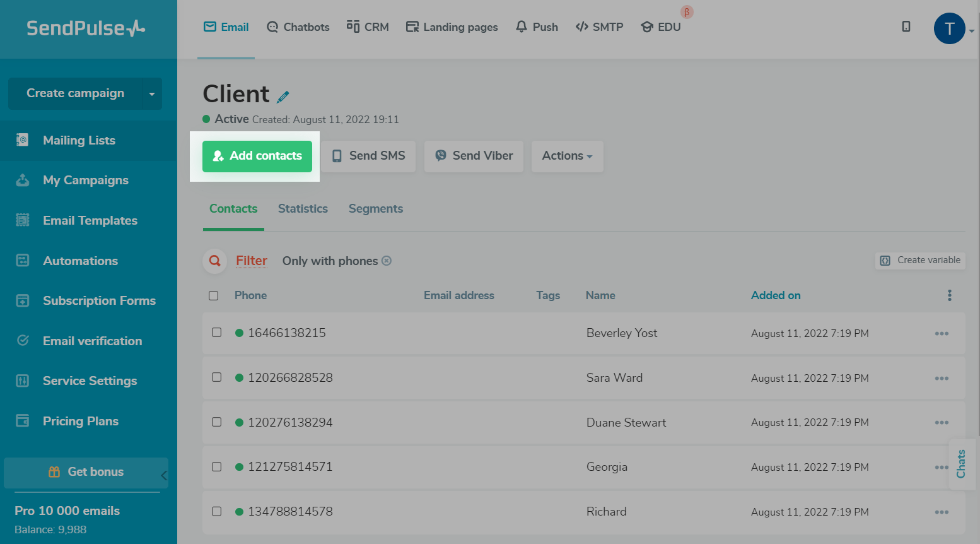This screenshot has width=980, height=544.
Task: Select the checkbox for 16466138215
Action: (217, 333)
